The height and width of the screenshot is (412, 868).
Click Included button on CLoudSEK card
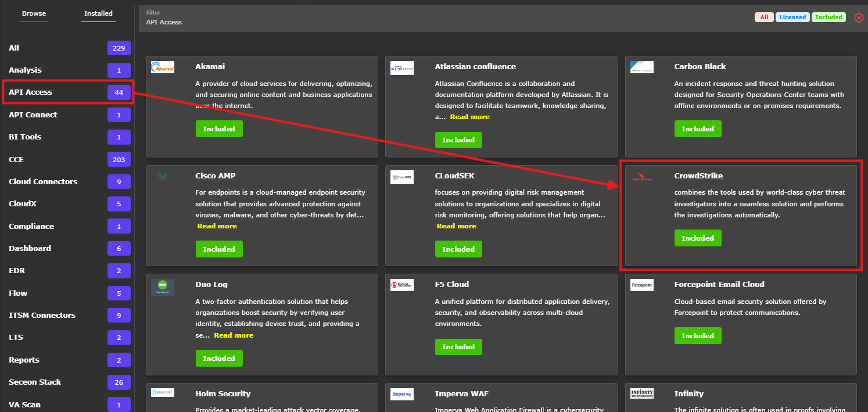(458, 249)
